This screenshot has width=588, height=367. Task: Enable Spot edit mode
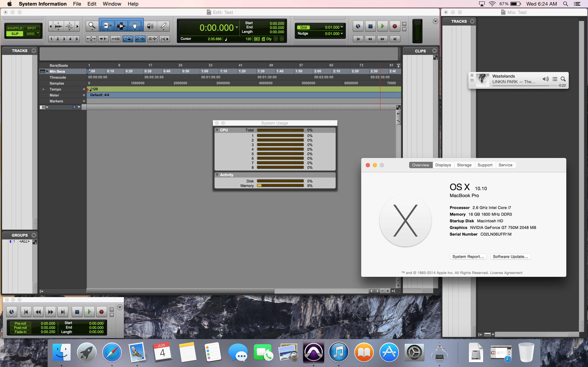[31, 28]
